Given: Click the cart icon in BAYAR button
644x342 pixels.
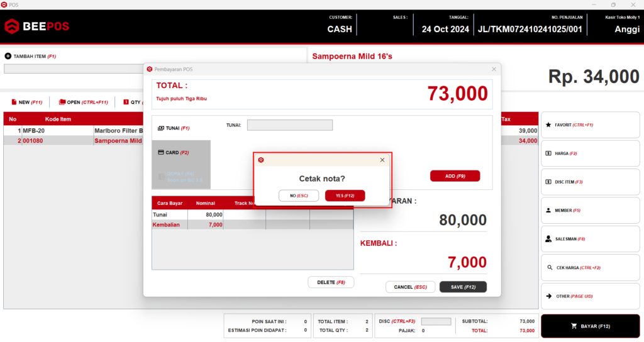Looking at the screenshot, I should pos(574,326).
